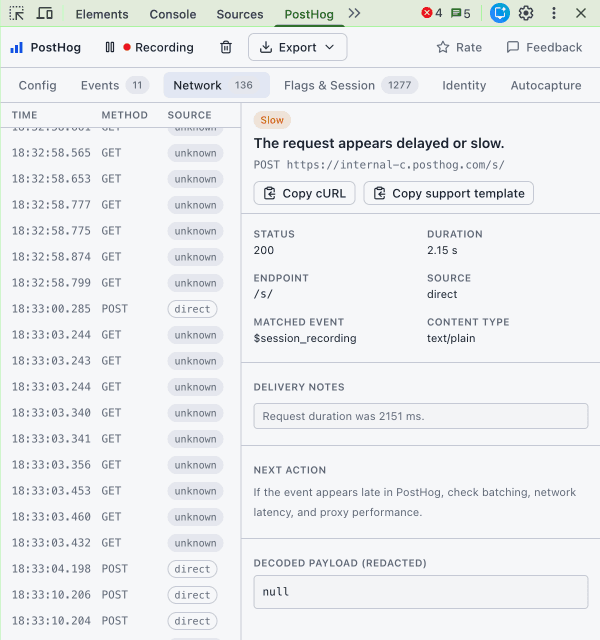Select the 18:33:03.356 GET request
This screenshot has width=600, height=640.
(x=120, y=465)
